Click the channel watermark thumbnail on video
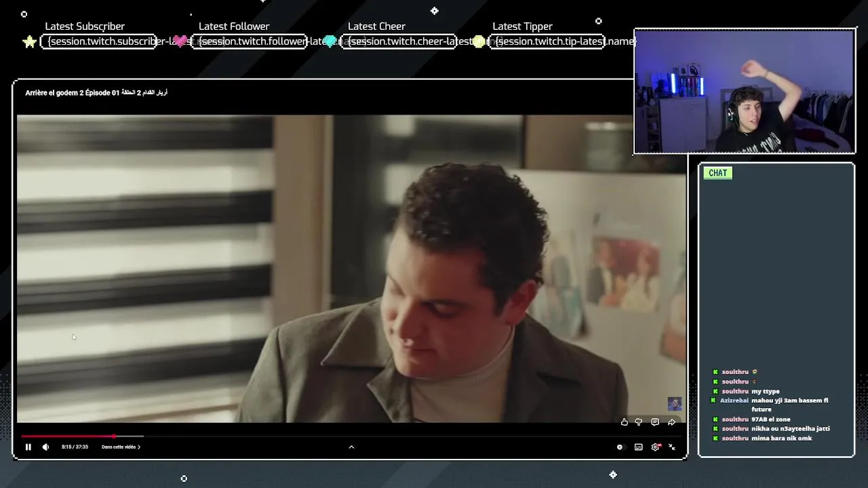868x488 pixels. tap(675, 404)
